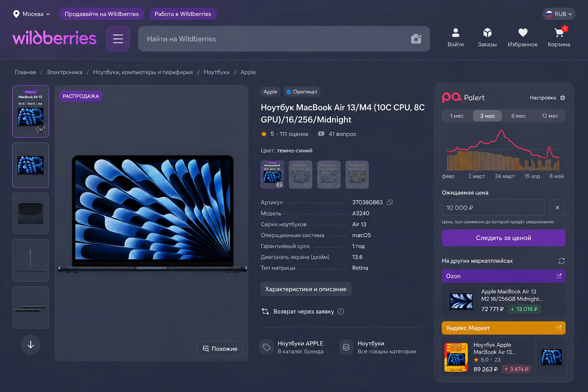
Task: Open Ozon listing in new window
Action: click(x=559, y=276)
